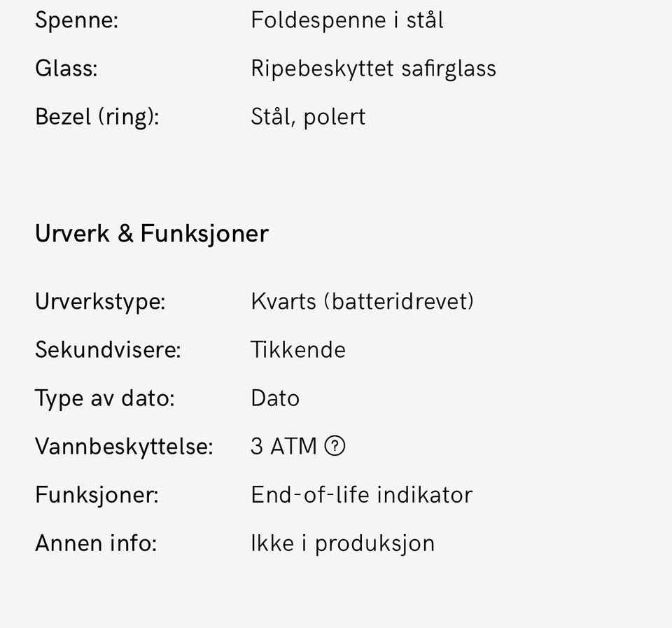The width and height of the screenshot is (672, 628).
Task: Click the Bezel (ring) label
Action: point(97,117)
